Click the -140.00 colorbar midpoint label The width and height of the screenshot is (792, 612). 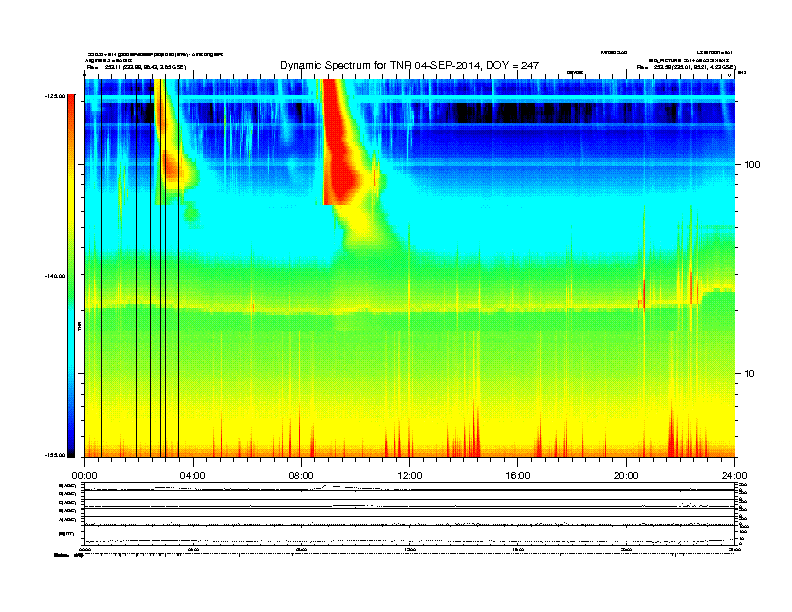[x=55, y=276]
